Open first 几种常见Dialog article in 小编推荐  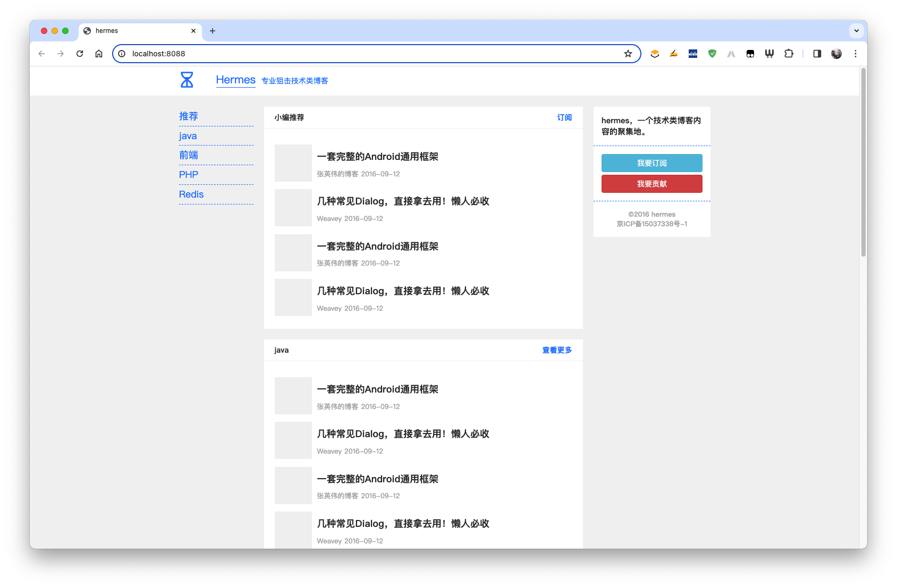pos(403,201)
